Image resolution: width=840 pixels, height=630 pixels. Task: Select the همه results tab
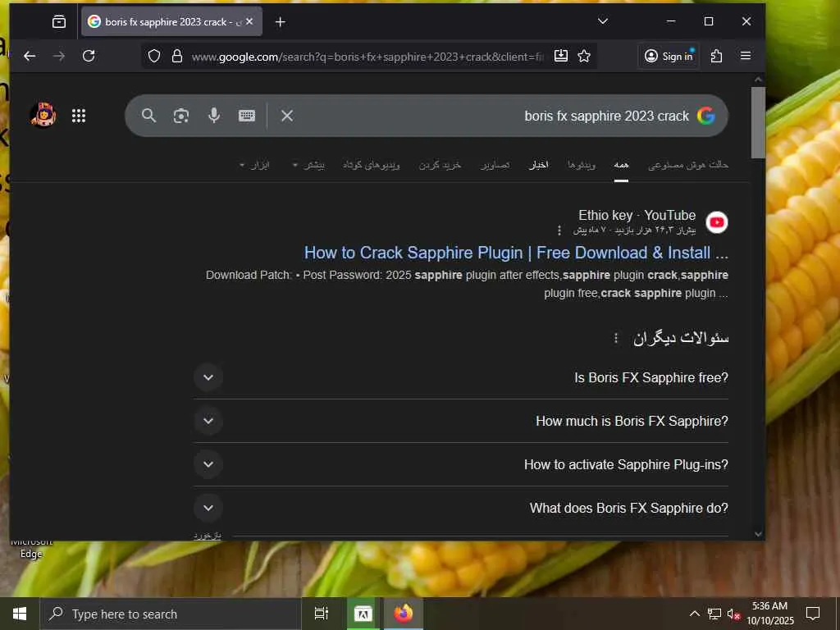pos(621,164)
